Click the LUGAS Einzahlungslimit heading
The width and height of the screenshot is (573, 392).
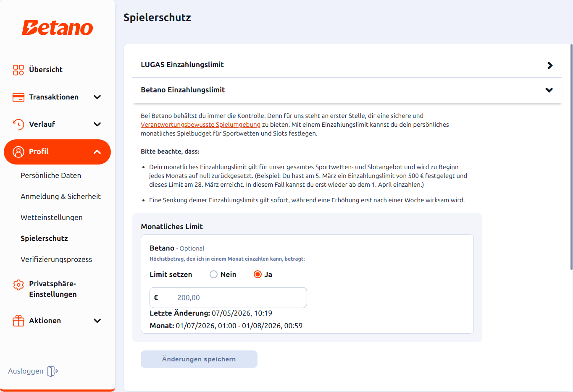tap(182, 65)
